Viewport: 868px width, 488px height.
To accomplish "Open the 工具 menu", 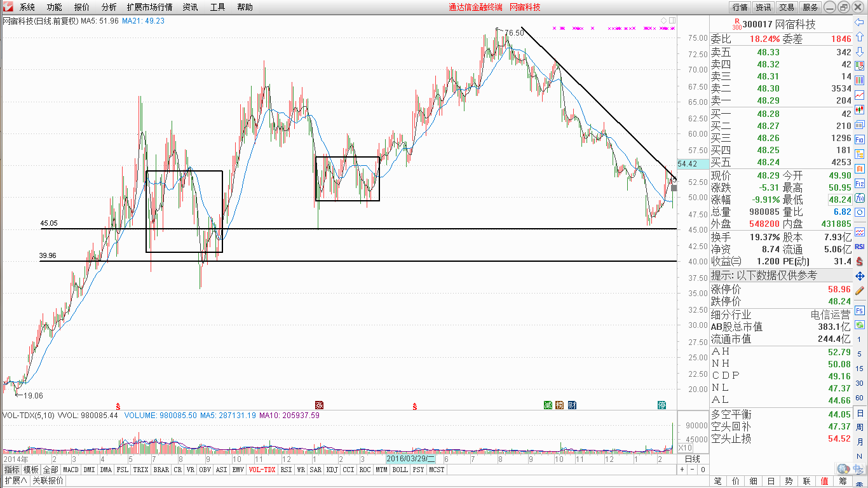I will point(217,7).
